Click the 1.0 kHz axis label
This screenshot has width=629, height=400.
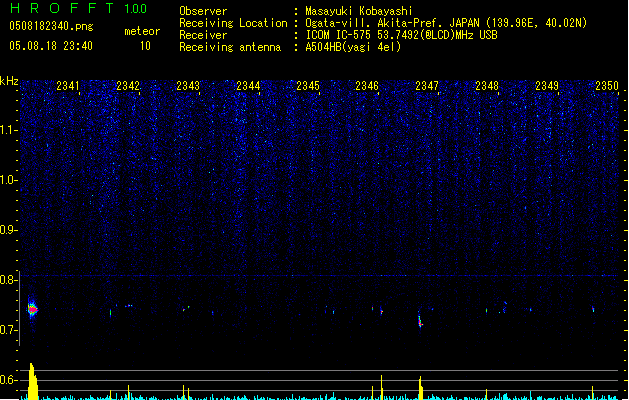pos(9,180)
